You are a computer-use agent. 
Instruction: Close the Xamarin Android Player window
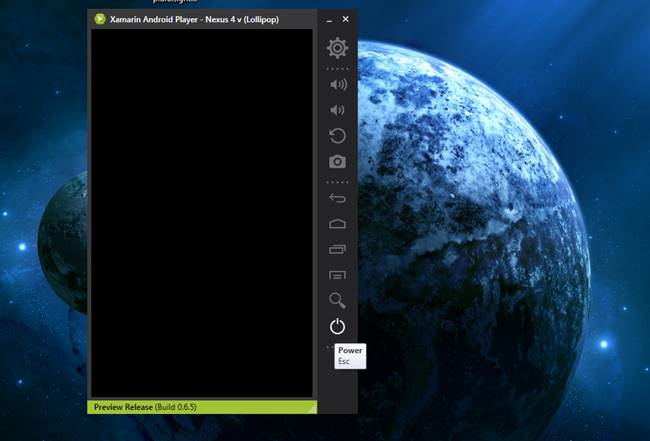pos(346,19)
